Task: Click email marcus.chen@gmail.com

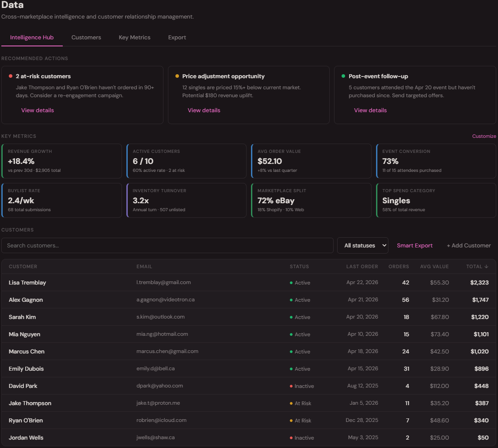Action: point(167,351)
